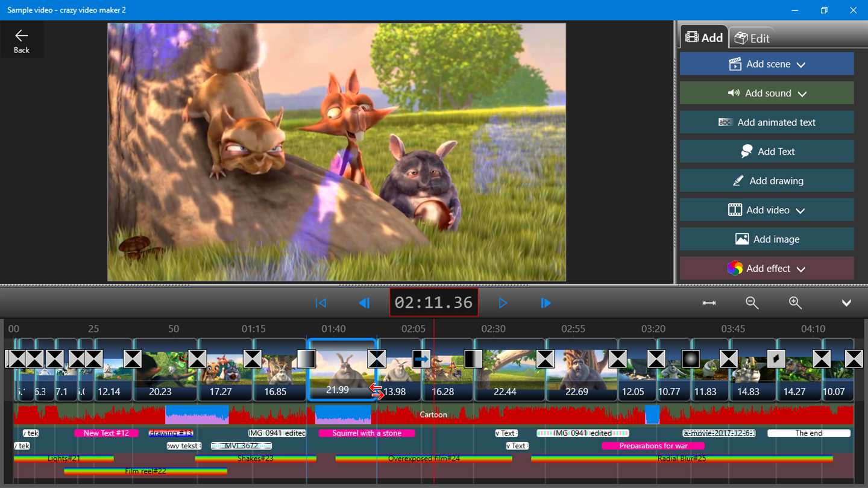The height and width of the screenshot is (488, 868).
Task: Select the Cartoon audio track
Action: point(433,414)
